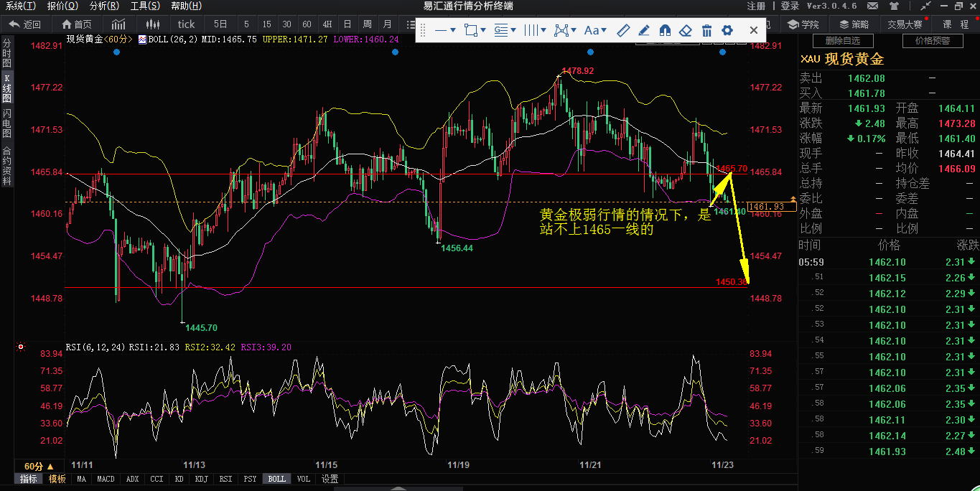
Task: Open the 设置 indicator settings tab
Action: click(x=330, y=479)
